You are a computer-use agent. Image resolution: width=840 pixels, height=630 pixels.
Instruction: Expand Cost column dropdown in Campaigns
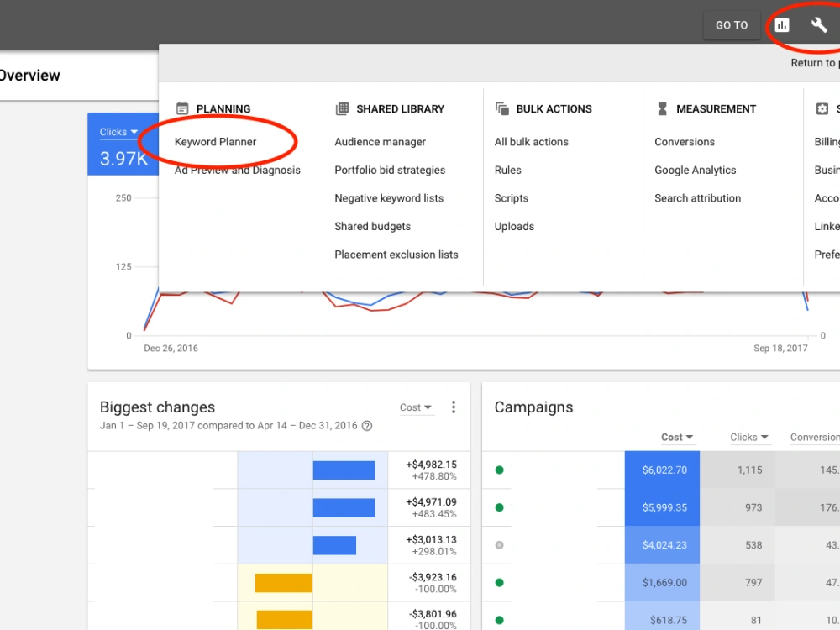(x=676, y=437)
